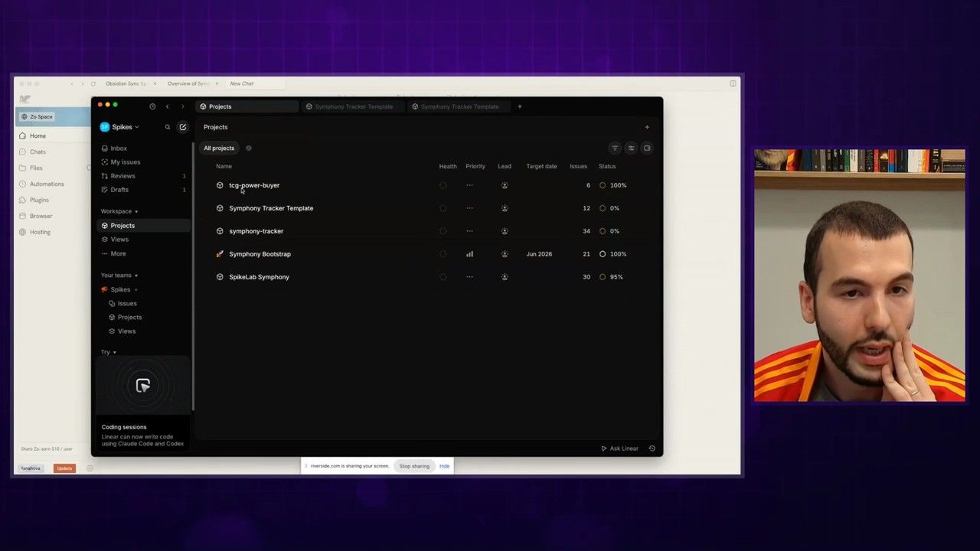The height and width of the screenshot is (551, 980).
Task: Collapse the Your teams section
Action: pyautogui.click(x=119, y=275)
